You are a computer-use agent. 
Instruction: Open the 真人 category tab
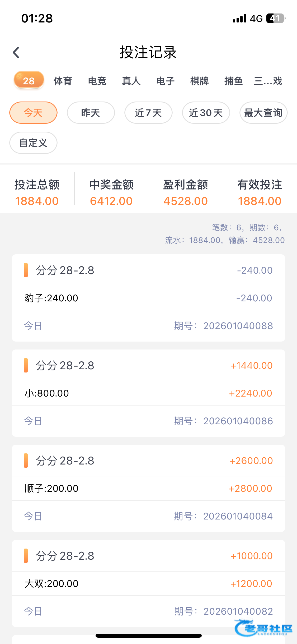point(131,81)
